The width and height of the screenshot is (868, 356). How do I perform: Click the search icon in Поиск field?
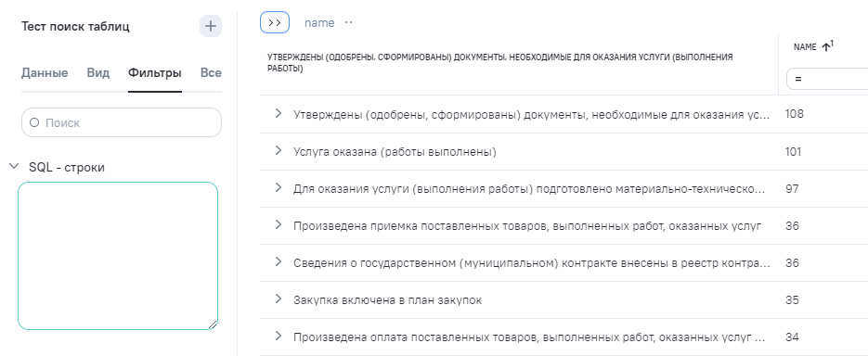(34, 122)
